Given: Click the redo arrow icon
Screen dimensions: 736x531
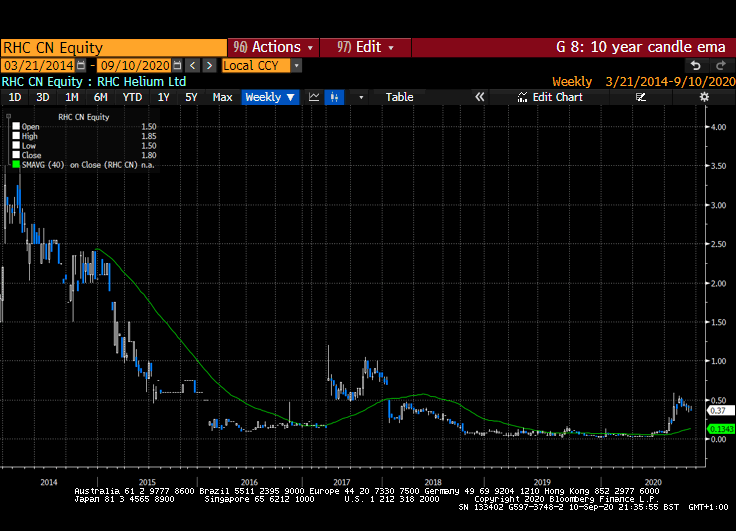Looking at the screenshot, I should click(721, 66).
